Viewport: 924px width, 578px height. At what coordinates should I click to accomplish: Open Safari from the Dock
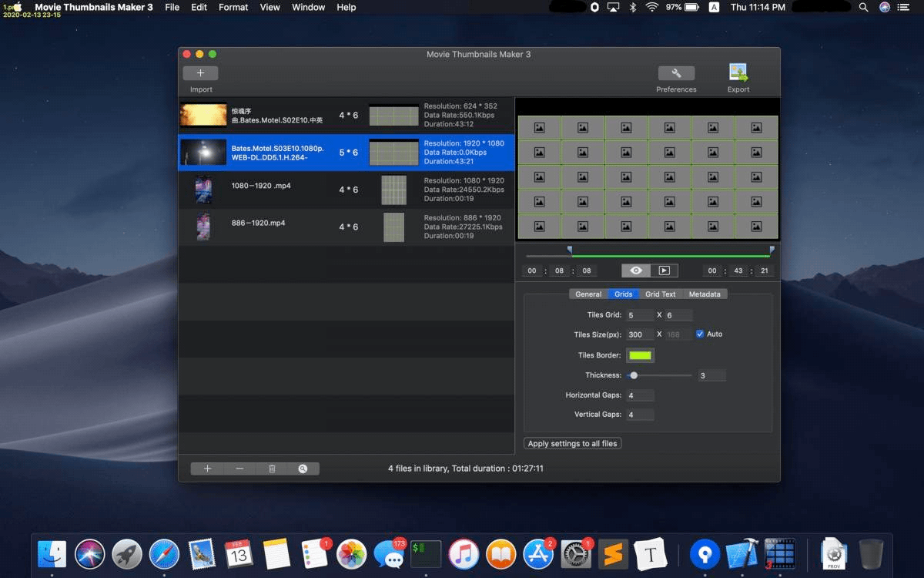(x=164, y=554)
